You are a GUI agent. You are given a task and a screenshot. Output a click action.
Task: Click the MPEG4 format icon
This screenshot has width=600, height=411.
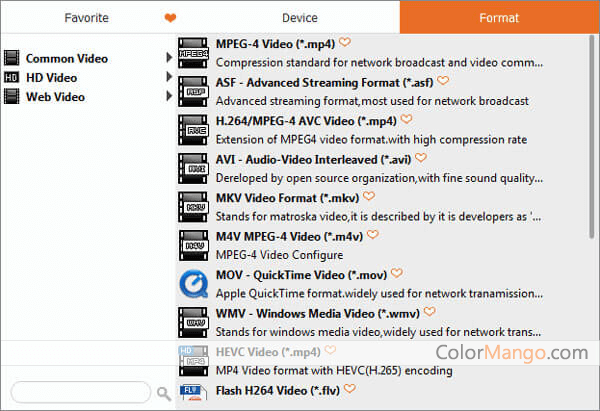tap(193, 53)
